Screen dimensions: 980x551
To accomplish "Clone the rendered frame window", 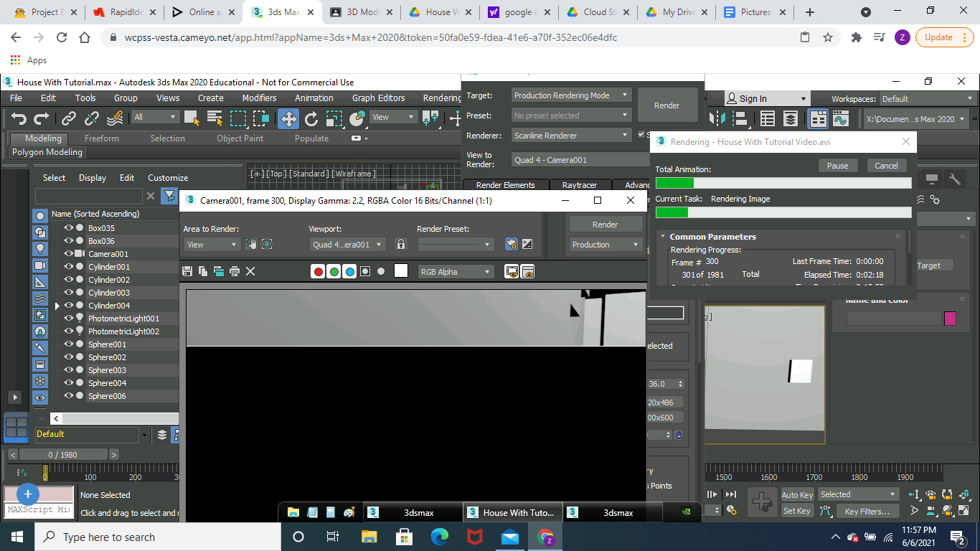I will pyautogui.click(x=219, y=271).
